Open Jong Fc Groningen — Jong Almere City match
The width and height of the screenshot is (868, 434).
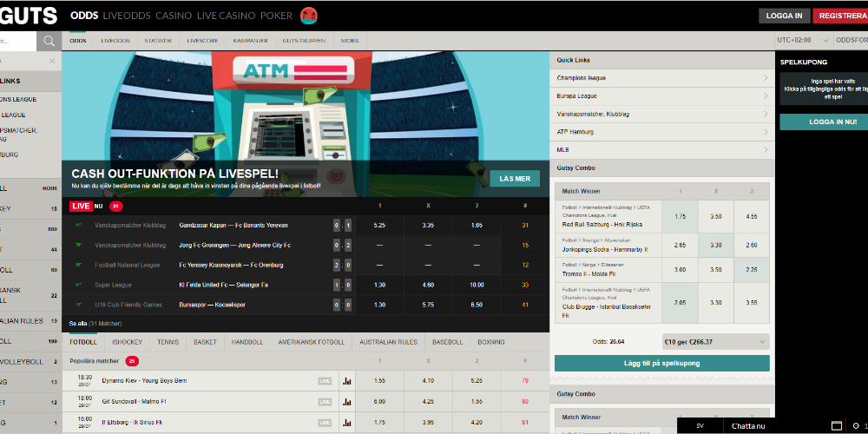pyautogui.click(x=234, y=246)
